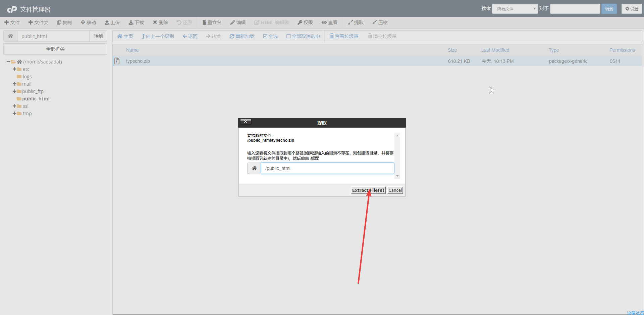Screen dimensions: 644x315
Task: Click the 返回 back navigation button
Action: [190, 36]
